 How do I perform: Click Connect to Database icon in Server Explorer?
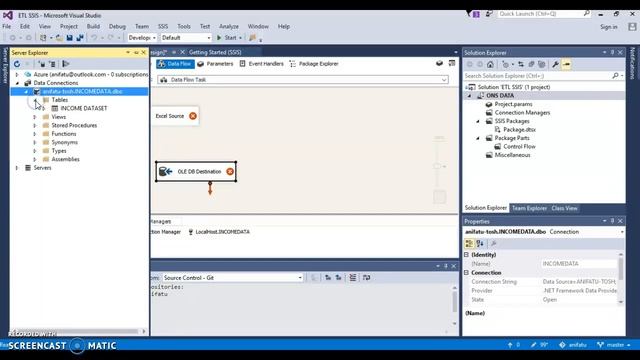(x=42, y=64)
